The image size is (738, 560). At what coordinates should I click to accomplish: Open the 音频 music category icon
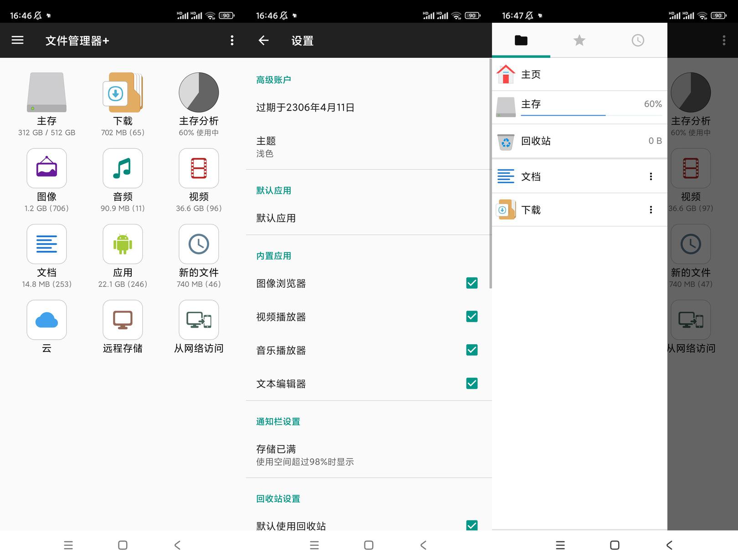point(123,168)
